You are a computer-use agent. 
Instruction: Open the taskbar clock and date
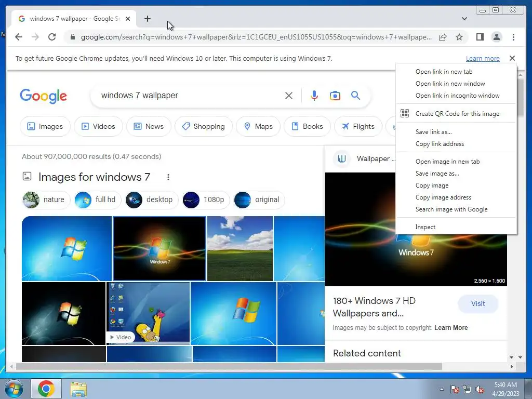tap(506, 389)
